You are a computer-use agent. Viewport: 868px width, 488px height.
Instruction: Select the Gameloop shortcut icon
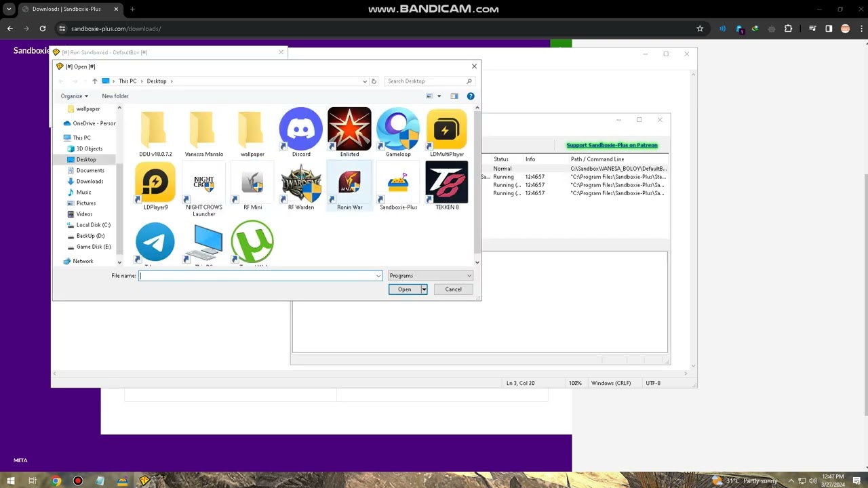[x=398, y=132]
